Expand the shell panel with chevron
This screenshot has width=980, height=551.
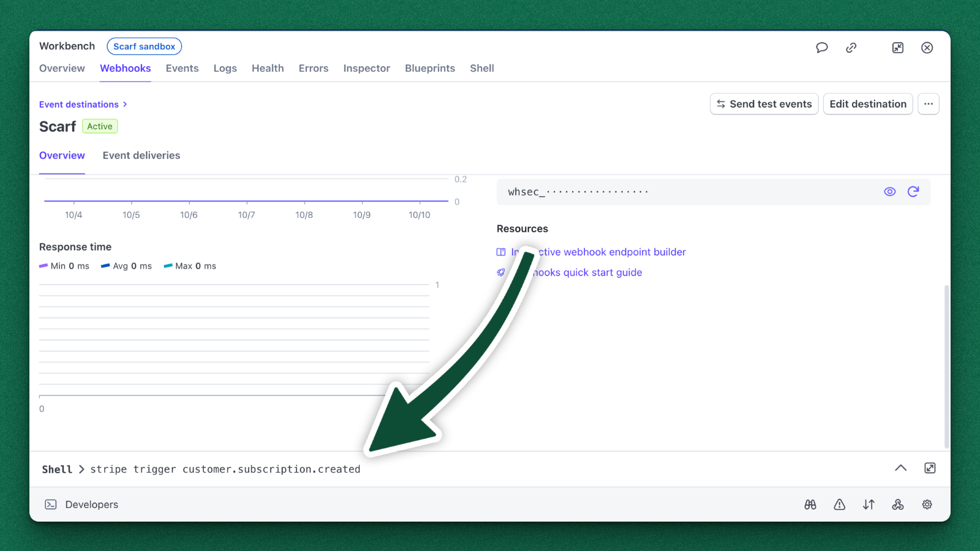900,468
